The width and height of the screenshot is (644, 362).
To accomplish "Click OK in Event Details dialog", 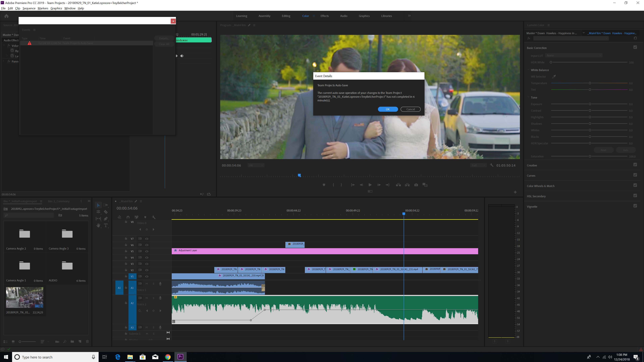I will pyautogui.click(x=388, y=109).
